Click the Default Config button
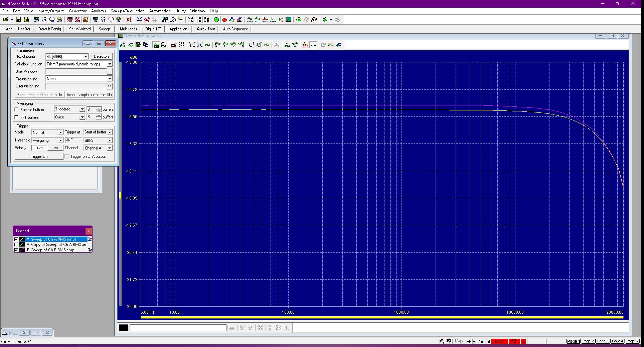This screenshot has height=347, width=644. [x=50, y=29]
